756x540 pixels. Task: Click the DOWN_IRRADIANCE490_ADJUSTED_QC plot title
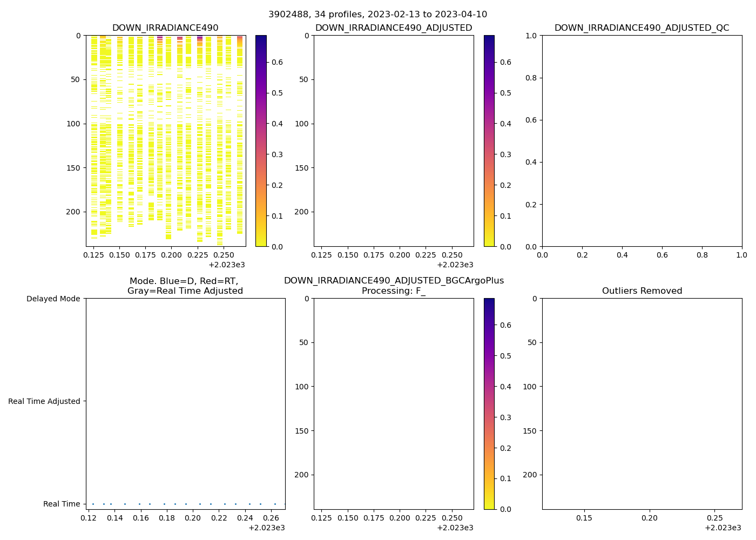(x=642, y=28)
